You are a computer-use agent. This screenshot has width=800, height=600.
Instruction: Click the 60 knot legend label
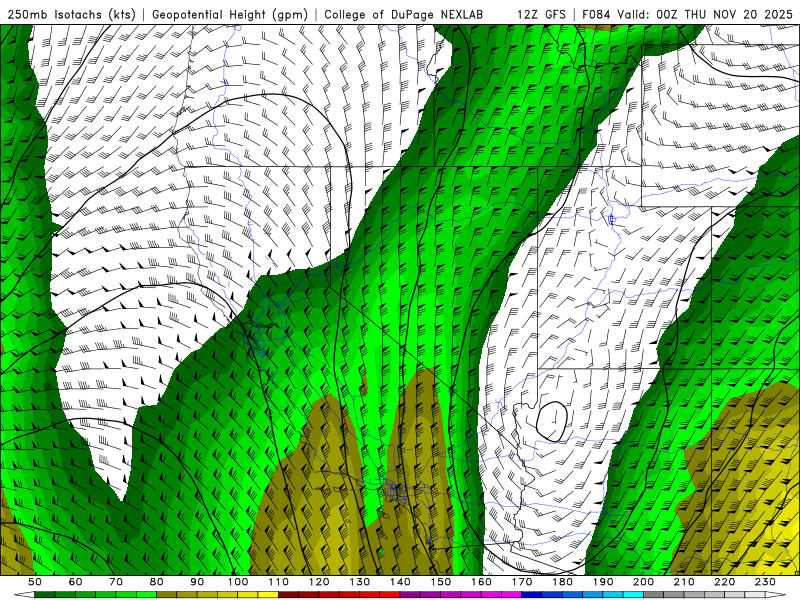point(75,582)
